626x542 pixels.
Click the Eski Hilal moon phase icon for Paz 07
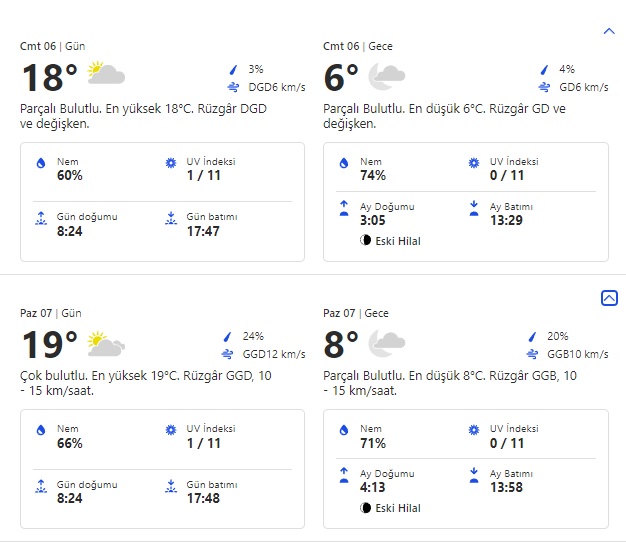point(366,508)
